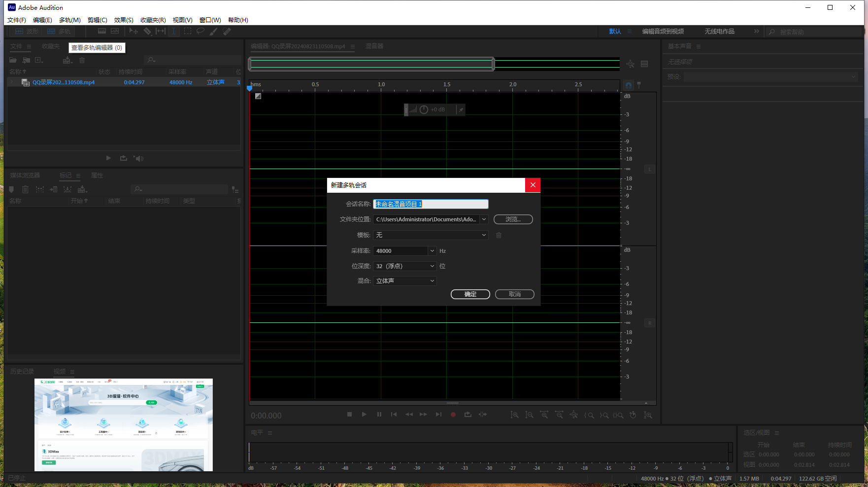Screen dimensions: 868x487
Task: Click the 确定 button in the dialog
Action: pos(470,294)
